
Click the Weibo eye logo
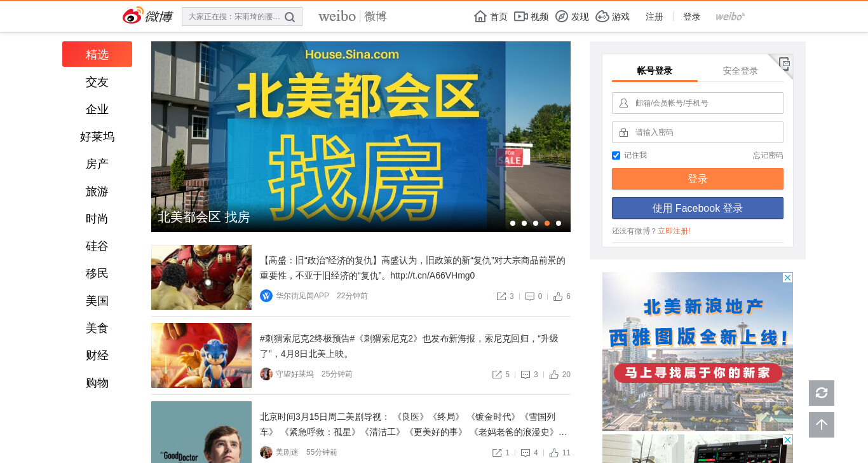(133, 16)
